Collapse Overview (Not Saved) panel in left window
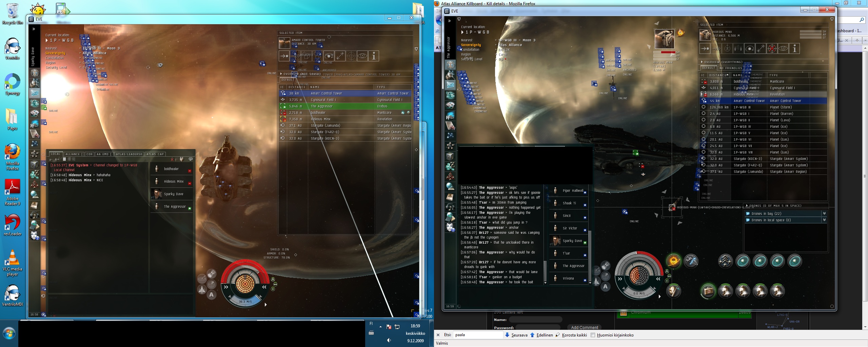868x347 pixels. [281, 74]
